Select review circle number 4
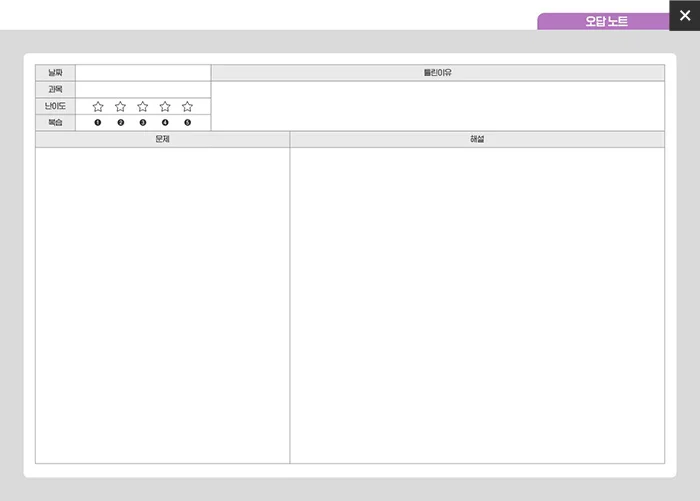This screenshot has height=501, width=700. click(165, 123)
